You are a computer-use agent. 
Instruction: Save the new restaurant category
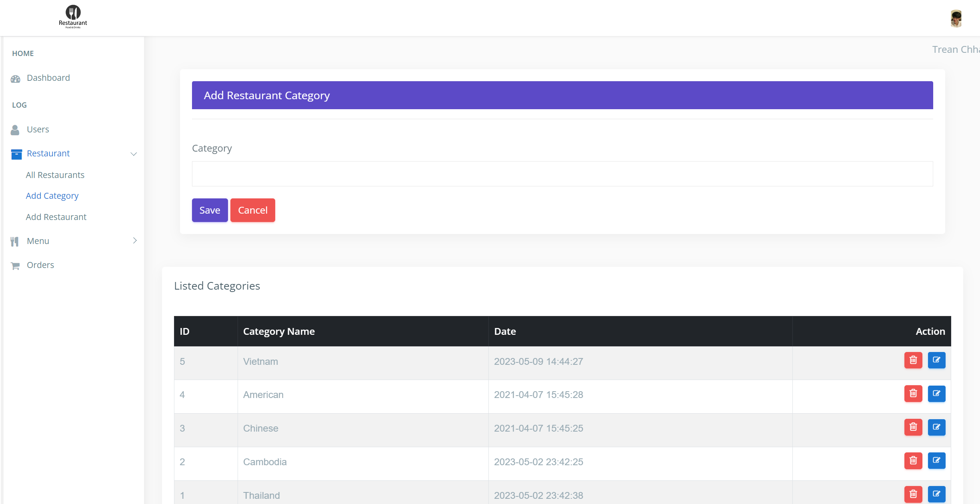(210, 210)
